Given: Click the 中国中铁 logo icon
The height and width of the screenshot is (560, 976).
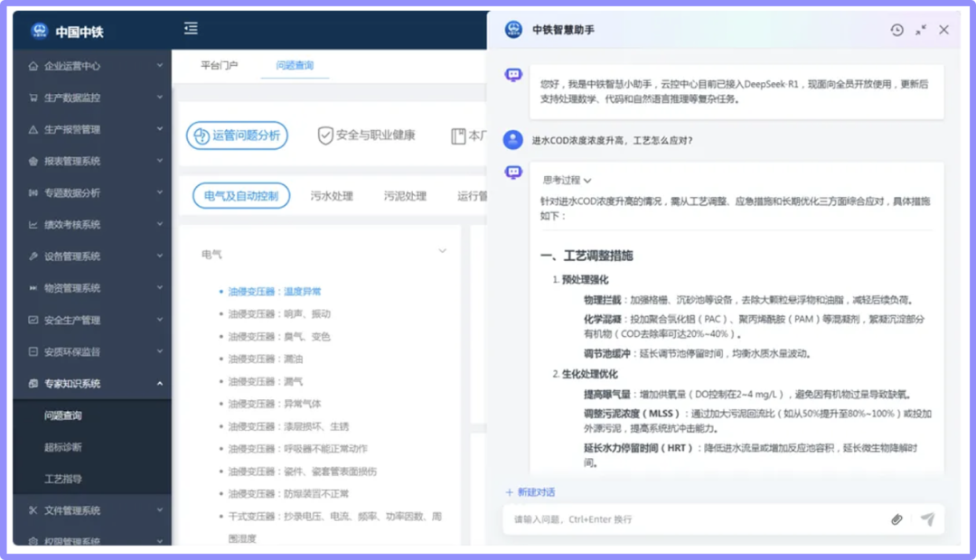Looking at the screenshot, I should point(40,31).
